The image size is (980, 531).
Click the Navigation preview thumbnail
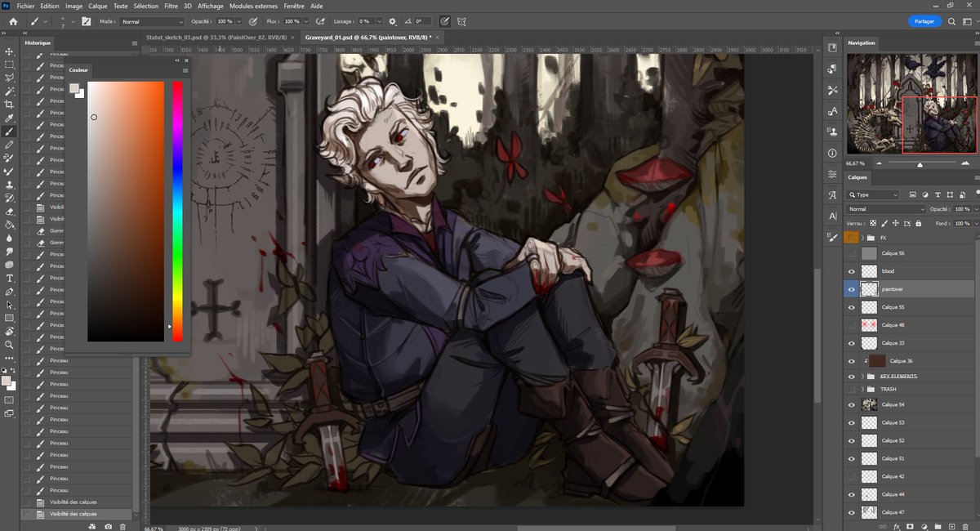(912, 104)
